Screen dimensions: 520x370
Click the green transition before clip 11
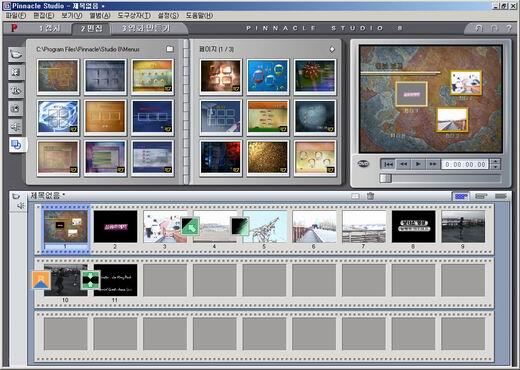[91, 280]
